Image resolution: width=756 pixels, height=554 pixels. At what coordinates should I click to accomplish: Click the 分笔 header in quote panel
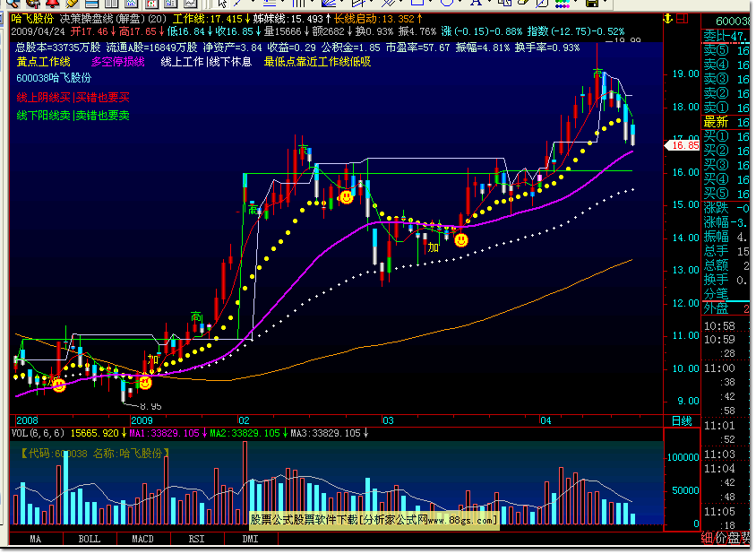click(x=716, y=294)
